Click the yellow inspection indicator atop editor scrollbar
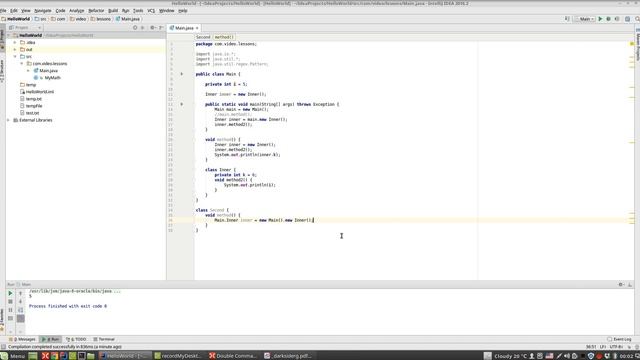This screenshot has height=360, width=640. [631, 44]
